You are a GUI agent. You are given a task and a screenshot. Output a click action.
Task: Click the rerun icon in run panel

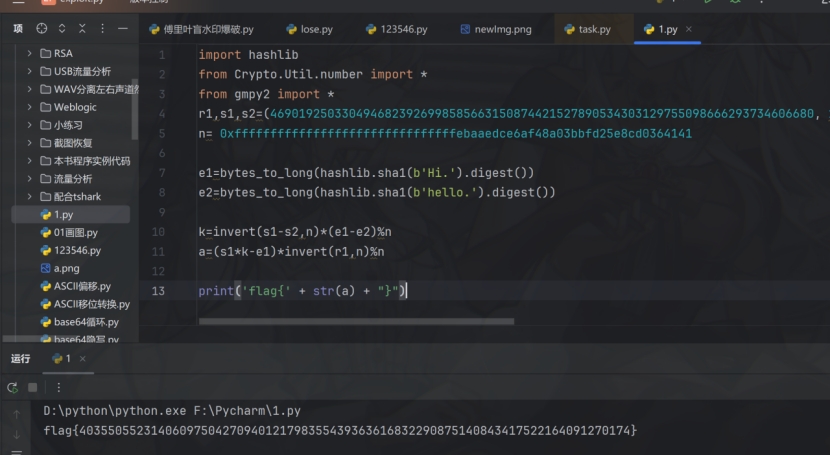point(13,387)
